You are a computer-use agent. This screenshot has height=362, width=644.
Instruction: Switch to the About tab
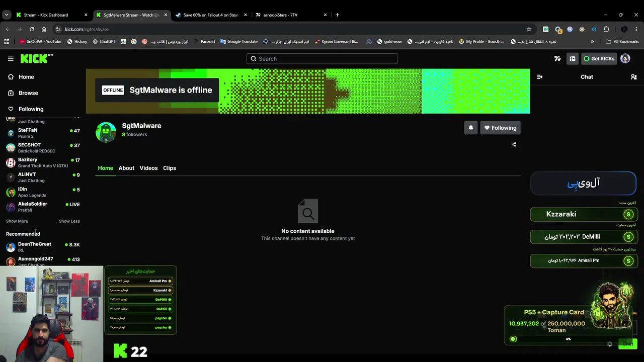pyautogui.click(x=126, y=168)
